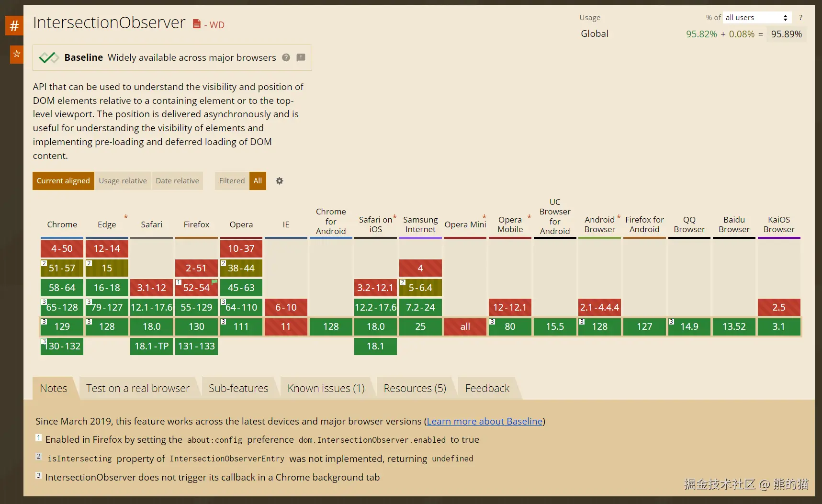Click the Baidu Browser 13.52 cell
Image resolution: width=822 pixels, height=504 pixels.
coord(734,326)
